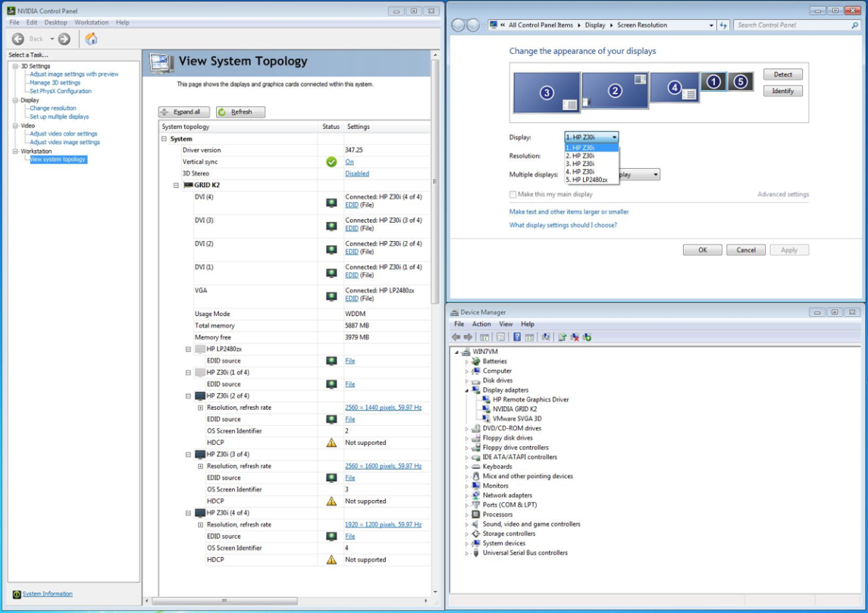The height and width of the screenshot is (613, 868).
Task: Click the Back arrow in NVIDIA Control Panel
Action: [x=17, y=39]
